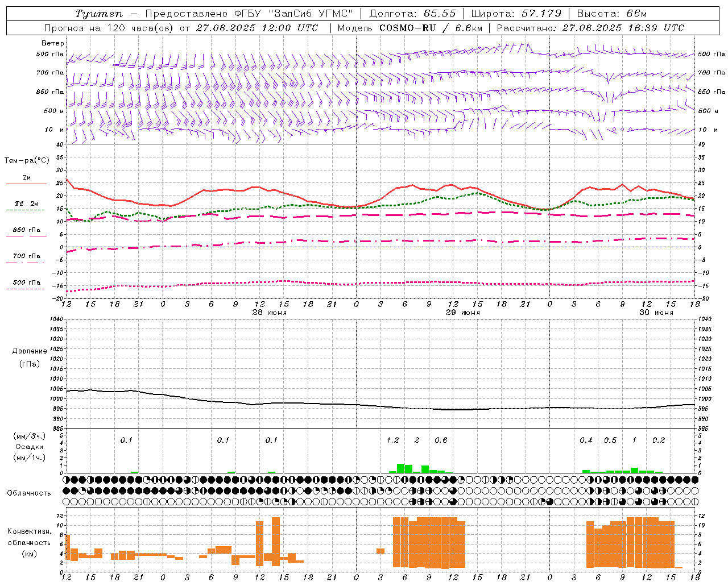Screen dimensions: 728x582
Task: Click the Облачность cloudiness label
Action: point(29,493)
